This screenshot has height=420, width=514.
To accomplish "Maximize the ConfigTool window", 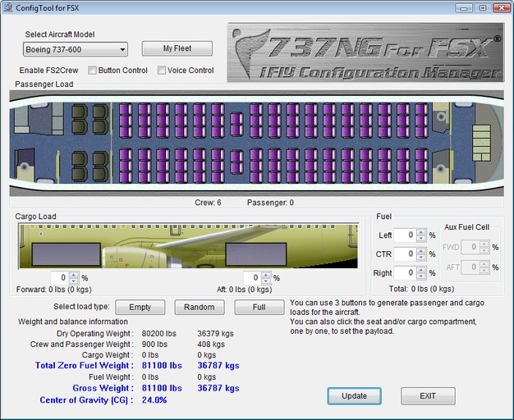I will [483, 8].
